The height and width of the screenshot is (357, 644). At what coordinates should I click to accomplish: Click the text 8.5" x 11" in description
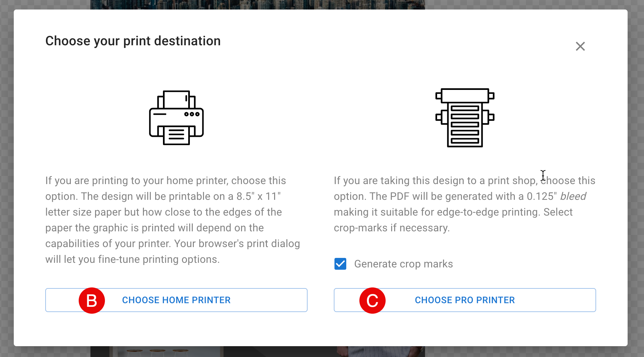(x=259, y=196)
